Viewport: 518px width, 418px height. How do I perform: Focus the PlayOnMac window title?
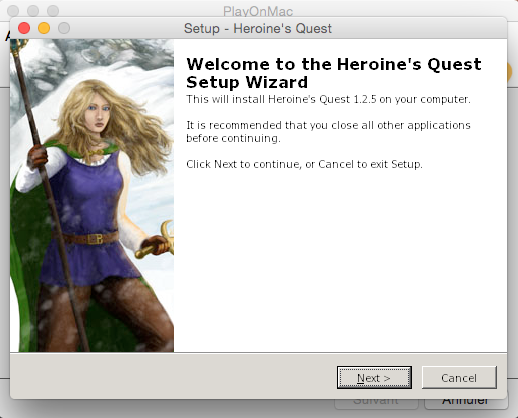pos(258,11)
